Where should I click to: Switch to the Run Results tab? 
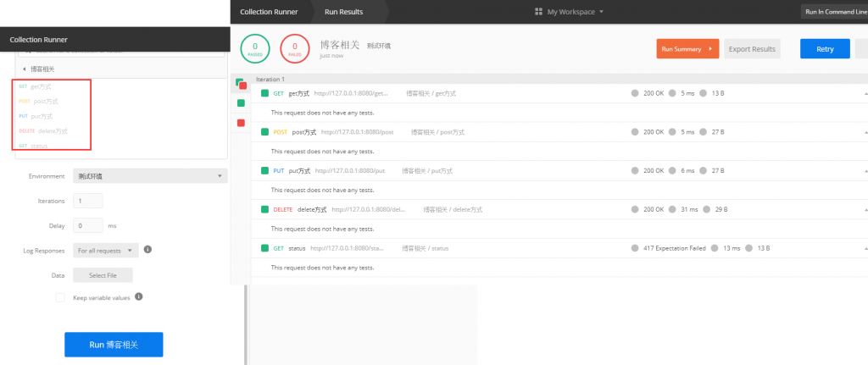pos(344,12)
